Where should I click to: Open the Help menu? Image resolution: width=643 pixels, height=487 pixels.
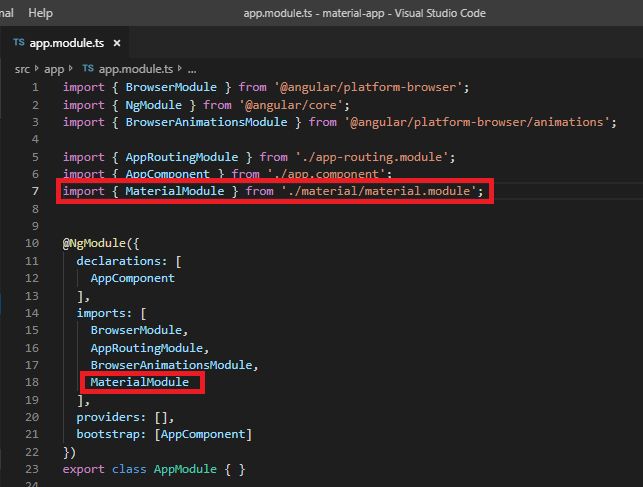pyautogui.click(x=40, y=13)
